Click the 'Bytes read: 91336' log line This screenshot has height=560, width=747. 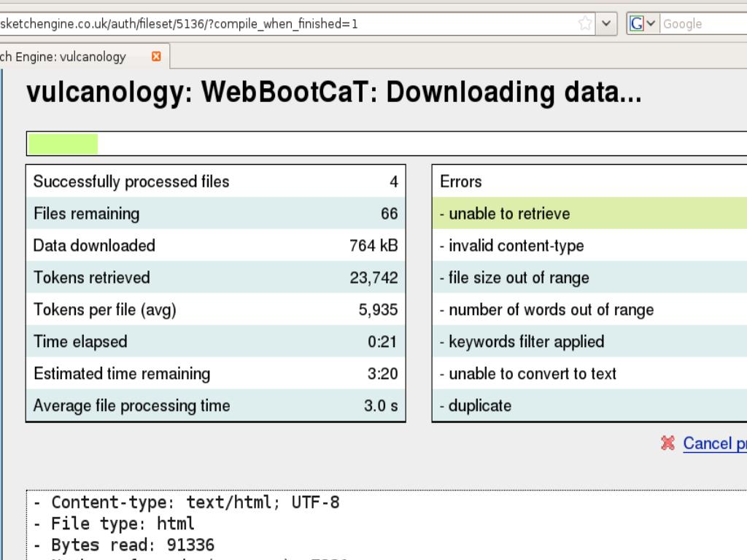tap(124, 545)
